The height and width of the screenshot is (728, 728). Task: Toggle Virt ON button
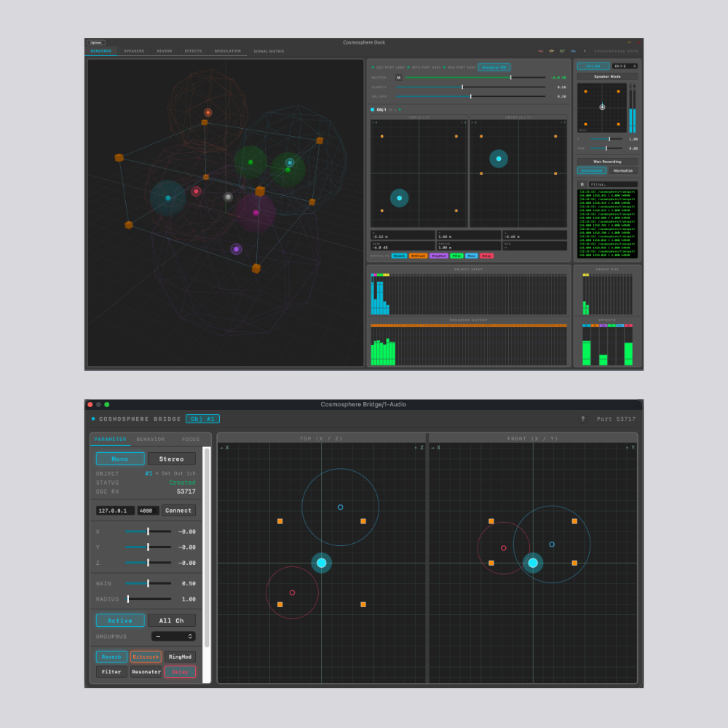coord(593,66)
